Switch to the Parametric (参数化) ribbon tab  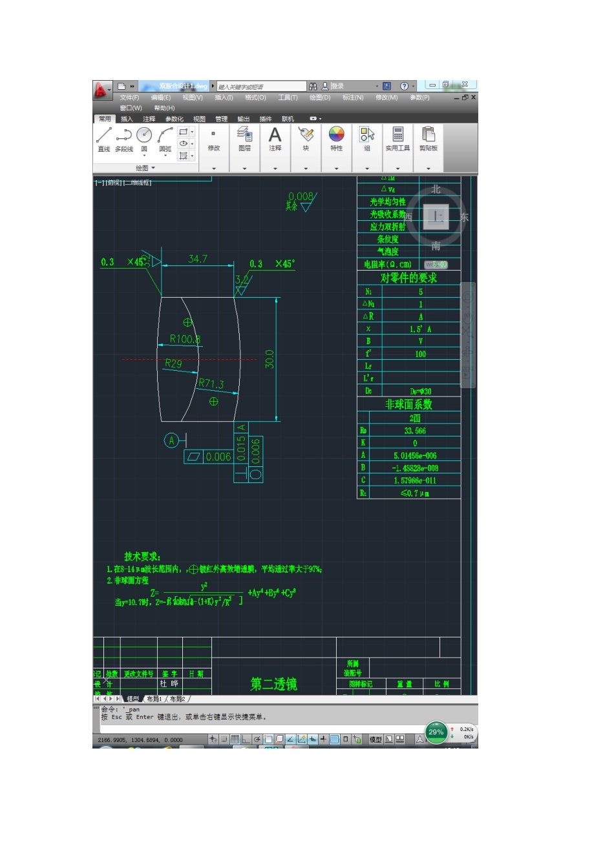[x=175, y=119]
